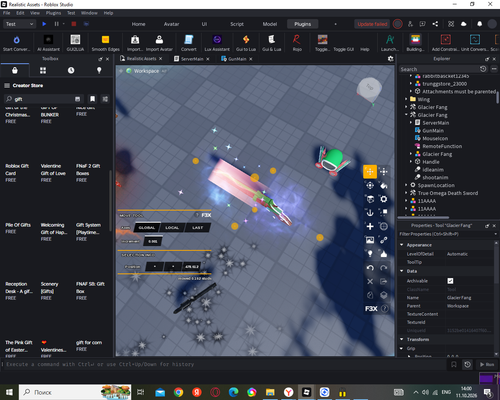The height and width of the screenshot is (400, 500).
Task: Open the Toolbox Inventory grid tab
Action: pyautogui.click(x=43, y=70)
